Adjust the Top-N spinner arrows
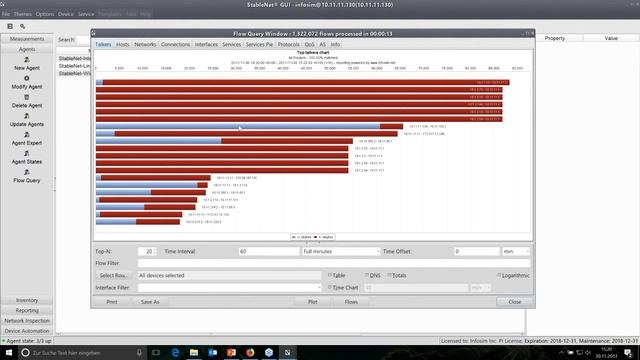 pos(154,251)
